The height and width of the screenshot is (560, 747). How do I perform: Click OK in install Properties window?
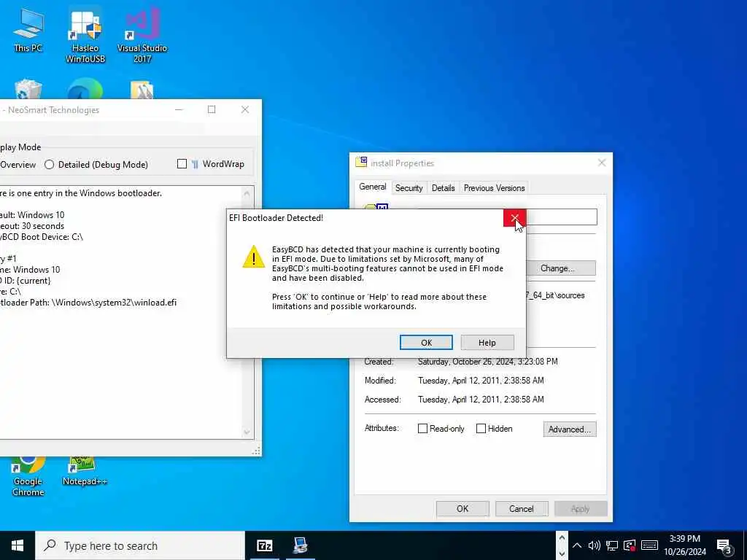tap(462, 508)
